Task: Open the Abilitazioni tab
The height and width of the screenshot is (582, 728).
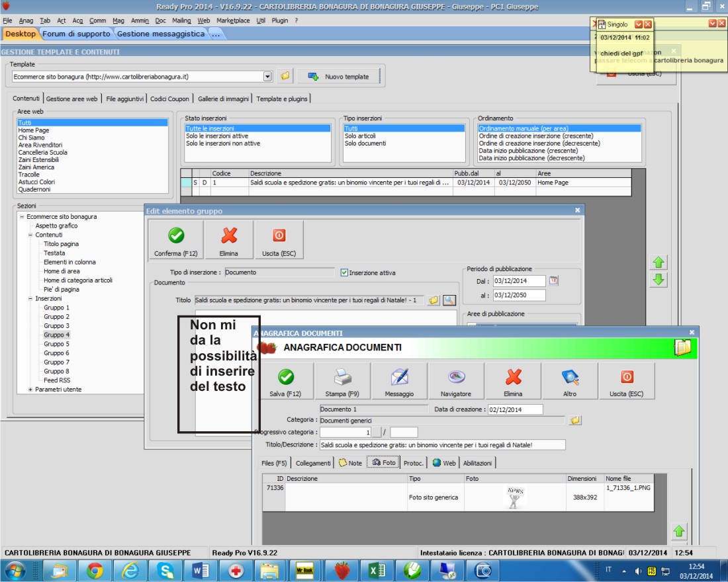Action: (x=477, y=463)
